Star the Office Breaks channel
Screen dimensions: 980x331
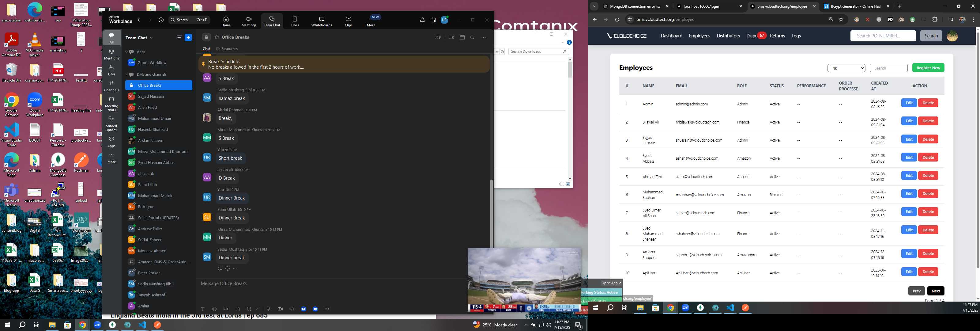point(217,37)
